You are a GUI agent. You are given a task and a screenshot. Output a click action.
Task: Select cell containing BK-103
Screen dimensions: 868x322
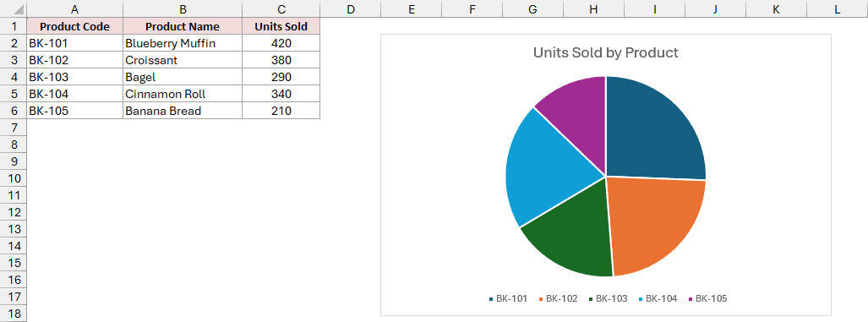pyautogui.click(x=74, y=77)
